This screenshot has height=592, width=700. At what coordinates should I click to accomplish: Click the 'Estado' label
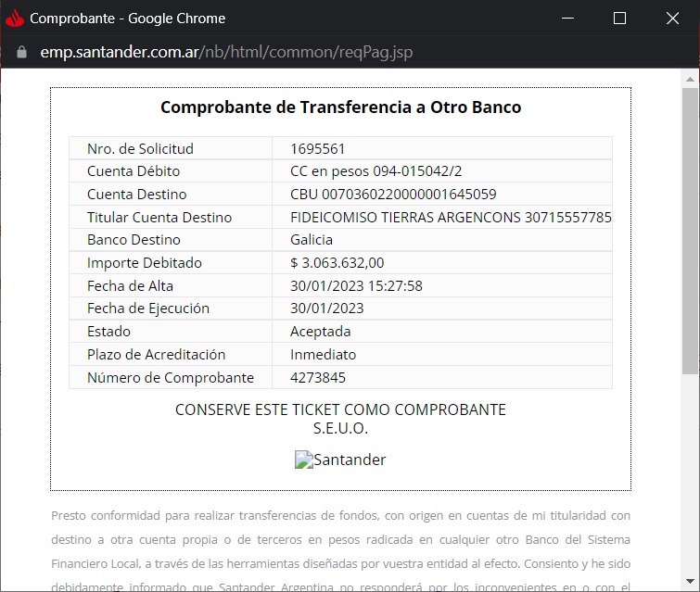point(108,332)
